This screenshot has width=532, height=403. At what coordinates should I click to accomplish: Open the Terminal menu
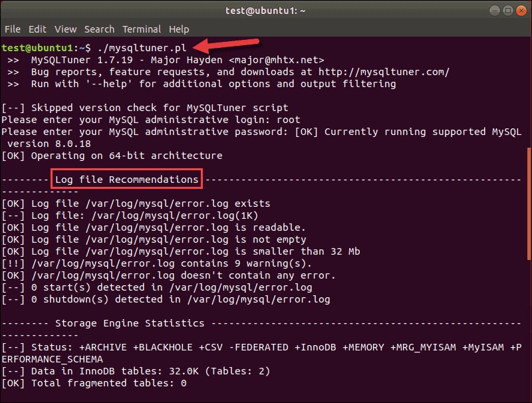point(142,29)
